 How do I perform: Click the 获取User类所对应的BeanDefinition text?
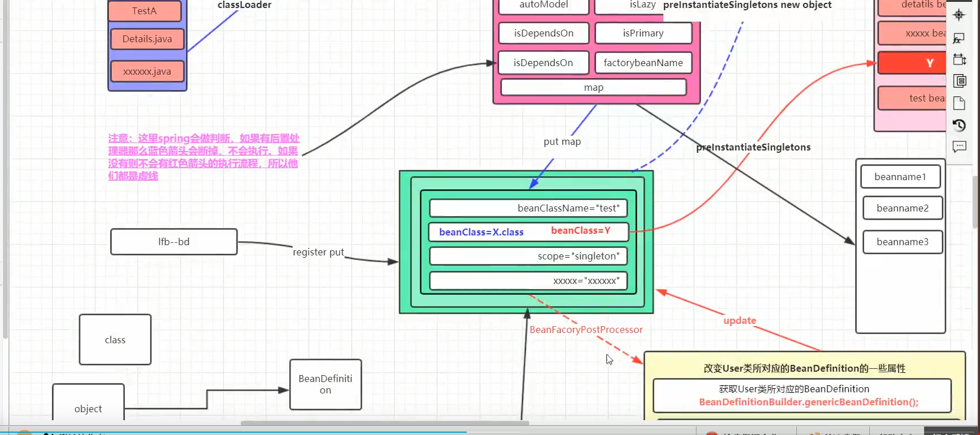coord(794,389)
